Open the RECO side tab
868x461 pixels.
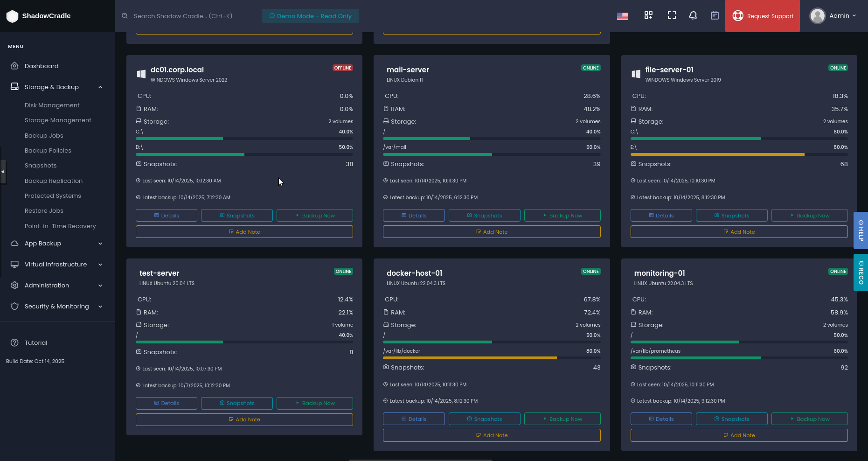click(861, 272)
